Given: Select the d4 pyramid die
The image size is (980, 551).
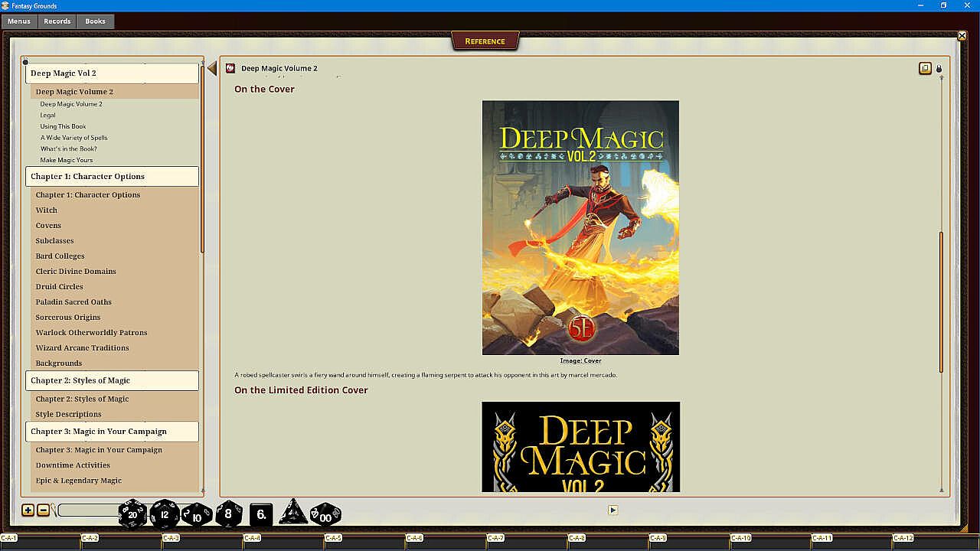Looking at the screenshot, I should coord(292,513).
